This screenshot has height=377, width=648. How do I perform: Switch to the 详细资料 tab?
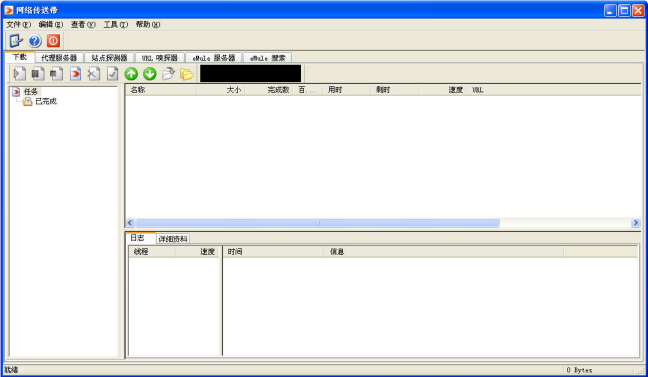click(x=173, y=239)
